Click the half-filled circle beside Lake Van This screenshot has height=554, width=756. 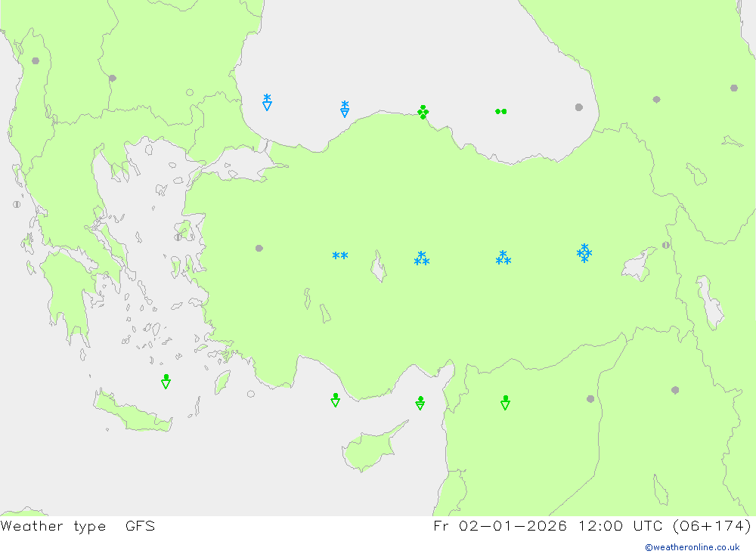pos(666,245)
